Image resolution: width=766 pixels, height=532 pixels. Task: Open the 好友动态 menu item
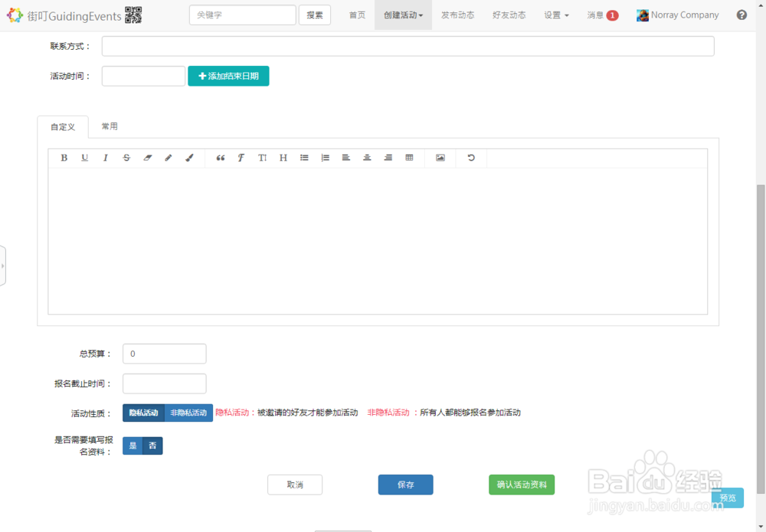pyautogui.click(x=509, y=15)
